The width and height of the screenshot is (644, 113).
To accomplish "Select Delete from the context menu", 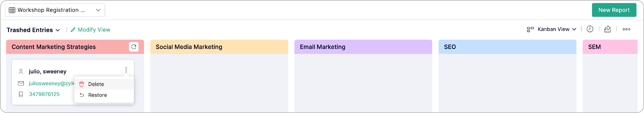I will tap(96, 84).
